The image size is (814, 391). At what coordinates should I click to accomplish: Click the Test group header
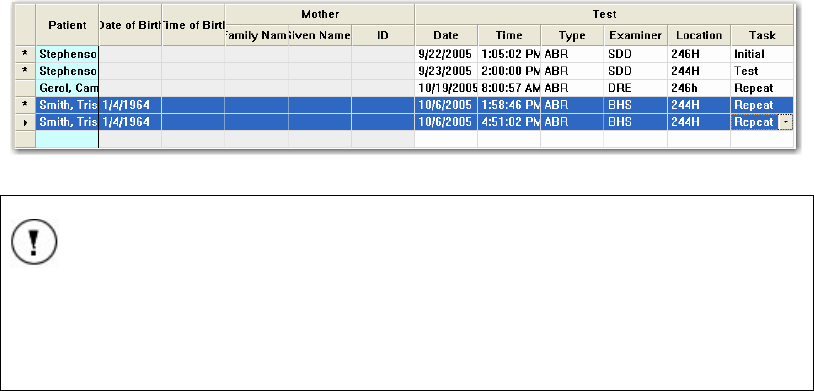[604, 15]
